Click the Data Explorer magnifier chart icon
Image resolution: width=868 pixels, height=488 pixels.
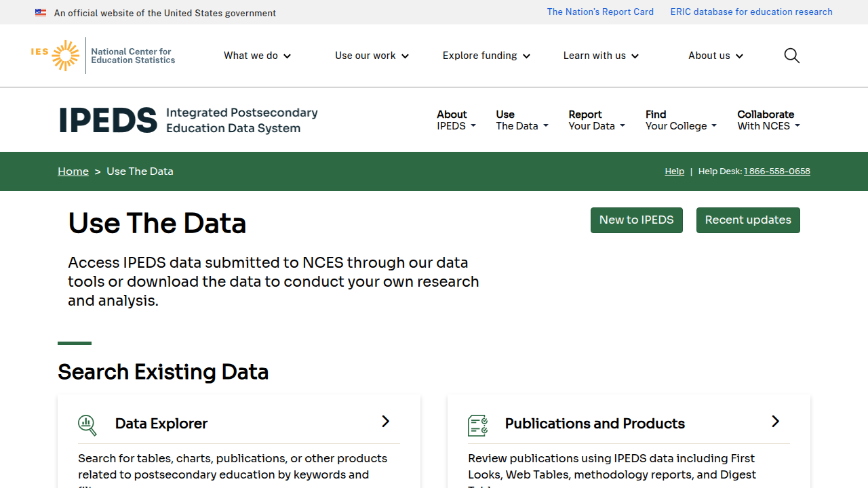87,425
